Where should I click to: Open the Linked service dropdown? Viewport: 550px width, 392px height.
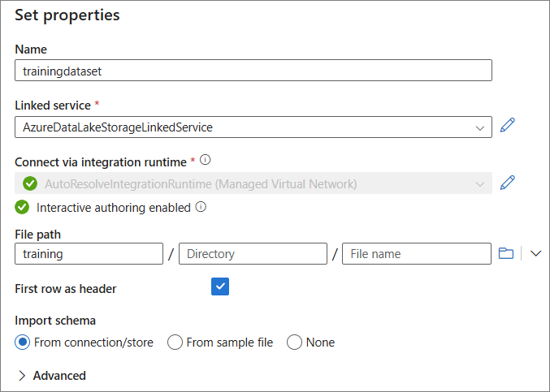pyautogui.click(x=253, y=127)
